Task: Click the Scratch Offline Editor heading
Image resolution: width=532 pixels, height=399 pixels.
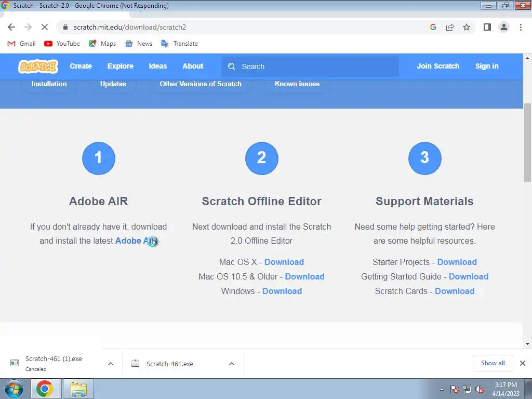Action: pyautogui.click(x=262, y=201)
